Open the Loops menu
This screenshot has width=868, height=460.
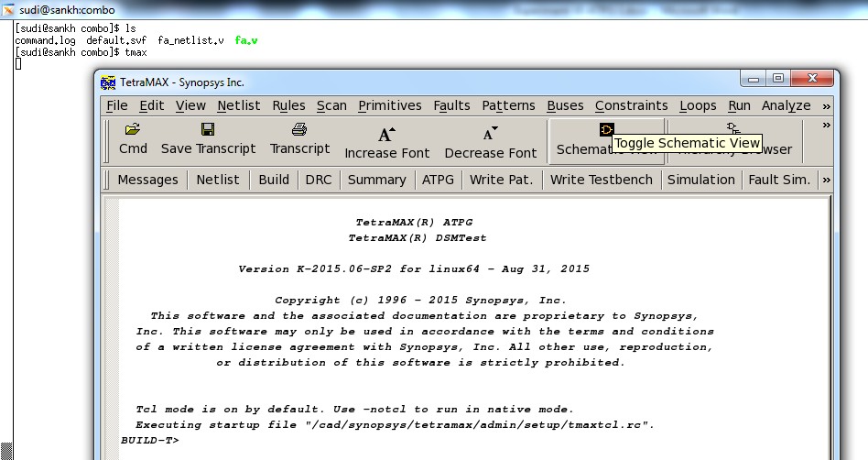[x=698, y=105]
